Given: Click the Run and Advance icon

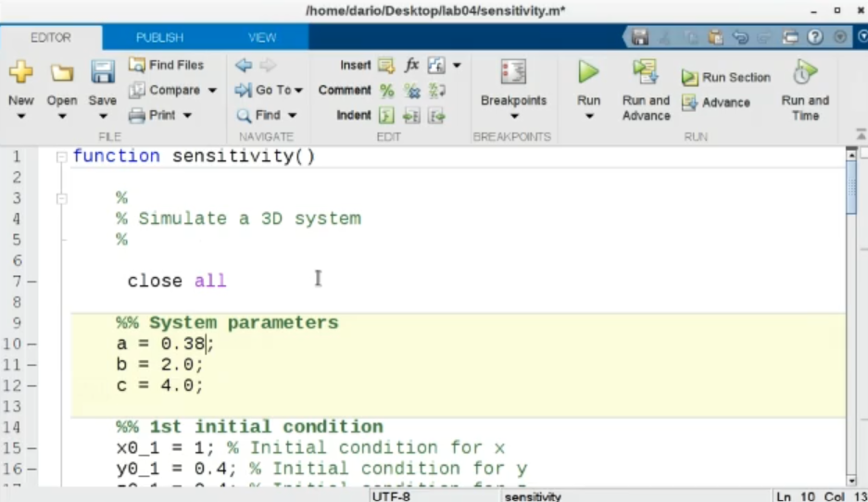Looking at the screenshot, I should [646, 72].
